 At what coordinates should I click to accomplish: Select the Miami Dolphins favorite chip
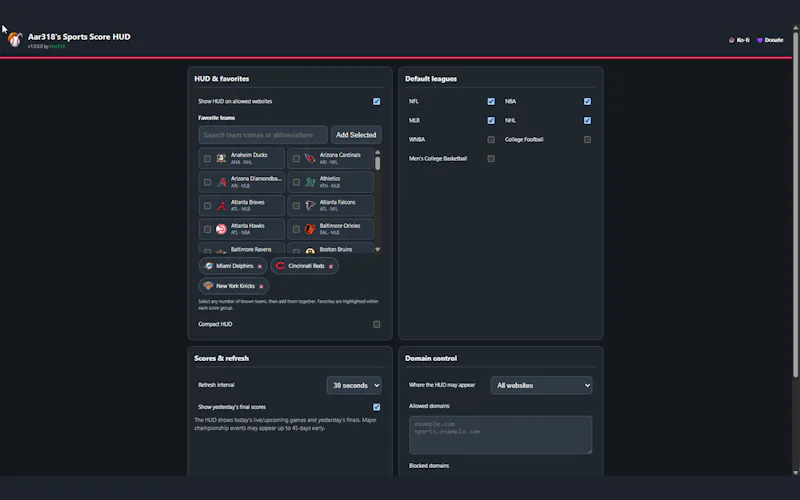point(233,266)
